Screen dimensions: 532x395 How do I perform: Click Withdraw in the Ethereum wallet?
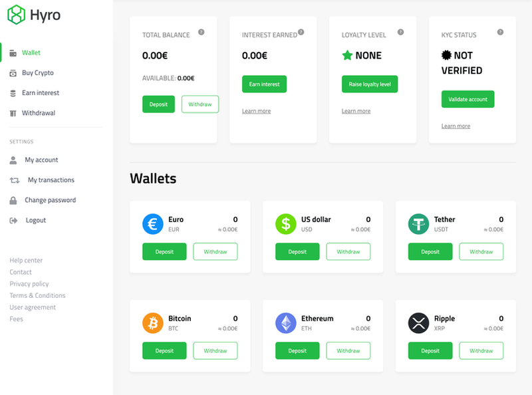(348, 350)
